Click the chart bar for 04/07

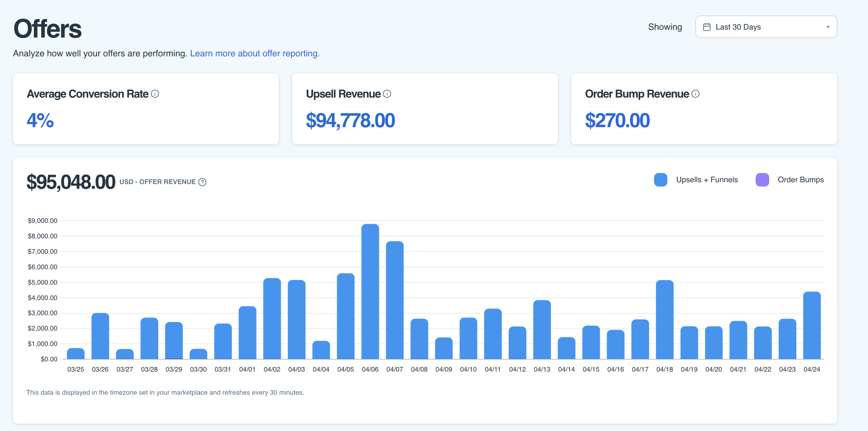pyautogui.click(x=395, y=300)
